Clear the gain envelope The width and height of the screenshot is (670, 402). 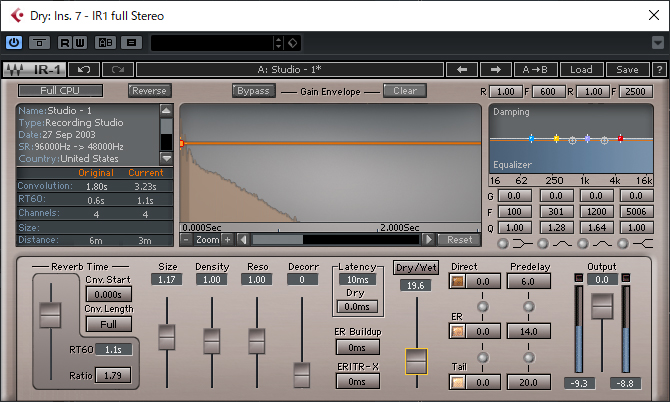coord(405,91)
